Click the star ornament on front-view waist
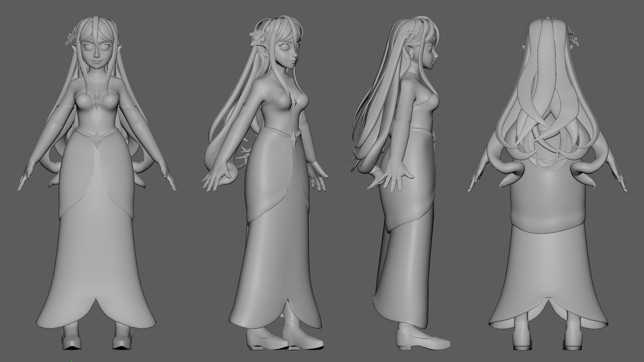 [97, 140]
